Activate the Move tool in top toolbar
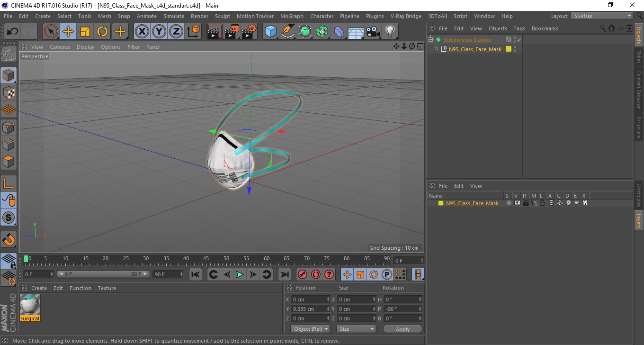The height and width of the screenshot is (345, 644). pos(68,32)
